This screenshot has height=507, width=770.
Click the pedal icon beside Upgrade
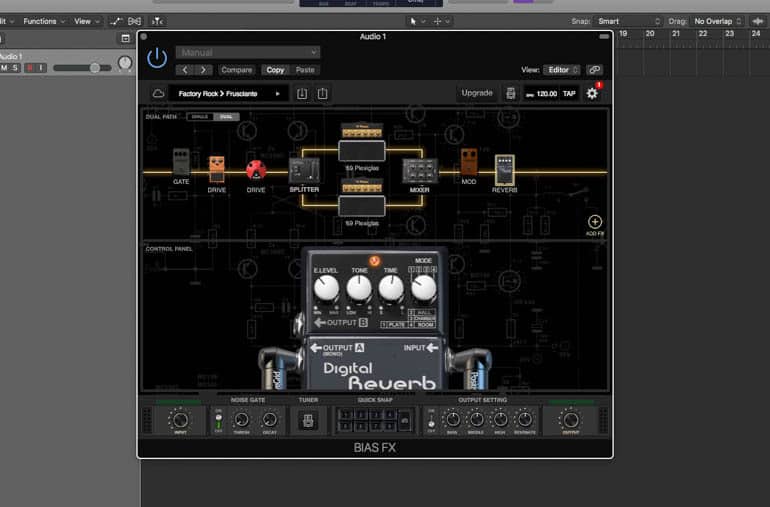tap(511, 93)
